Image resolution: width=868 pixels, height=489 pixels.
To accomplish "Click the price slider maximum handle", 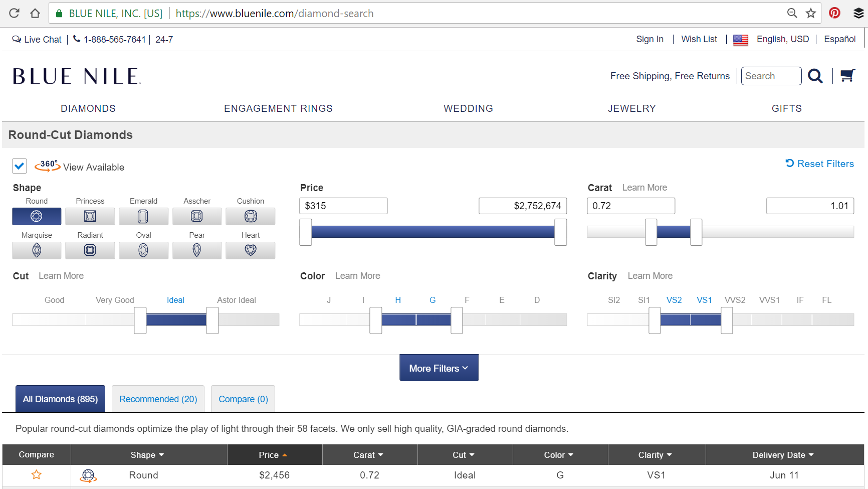I will pos(561,232).
